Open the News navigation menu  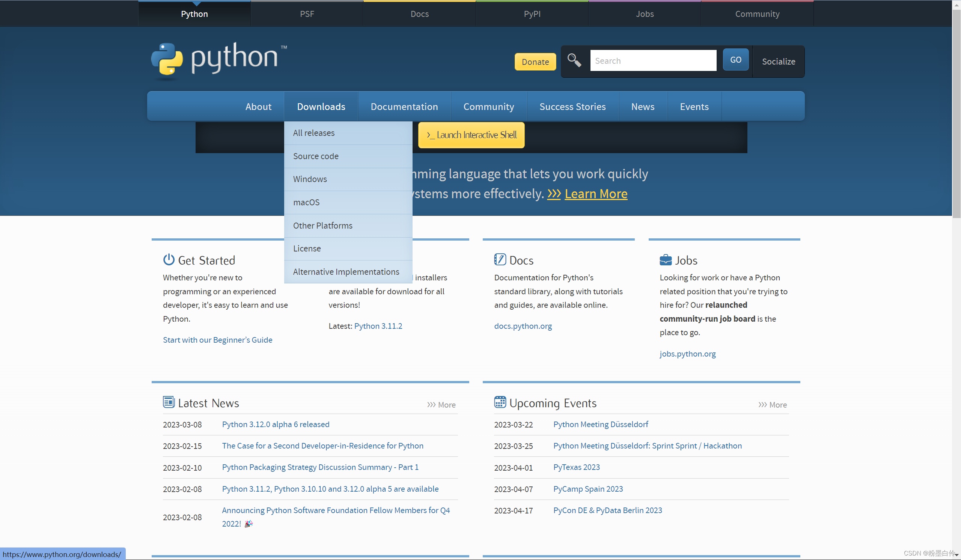click(643, 106)
